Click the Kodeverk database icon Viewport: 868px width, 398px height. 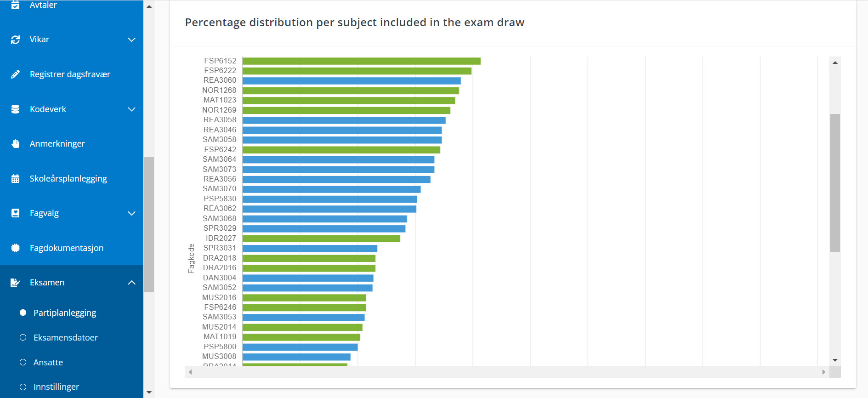[16, 109]
